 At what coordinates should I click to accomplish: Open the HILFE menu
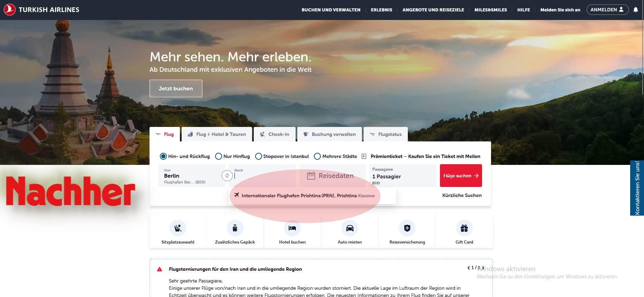[523, 10]
